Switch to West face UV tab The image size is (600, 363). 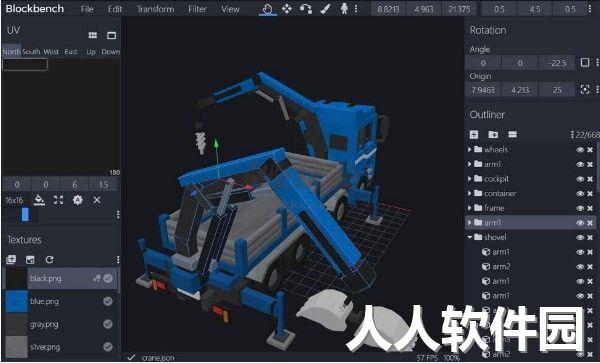tap(51, 51)
